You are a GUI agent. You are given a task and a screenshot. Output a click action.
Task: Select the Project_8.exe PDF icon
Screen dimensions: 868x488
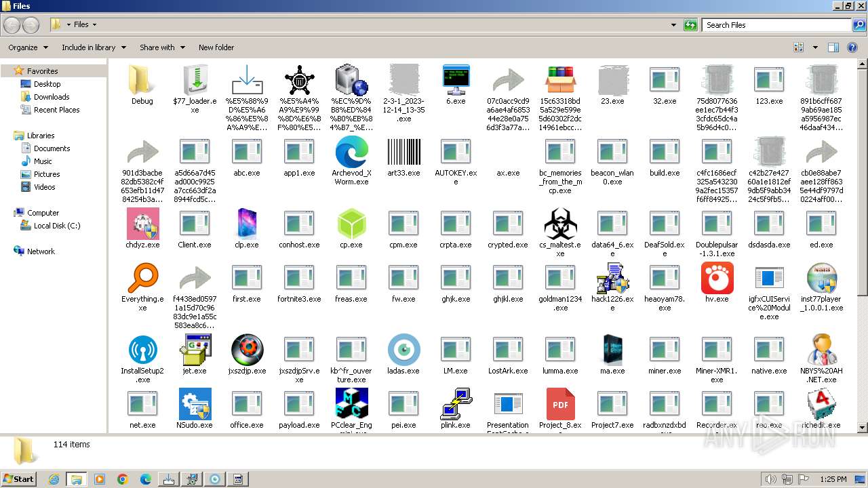tap(560, 404)
